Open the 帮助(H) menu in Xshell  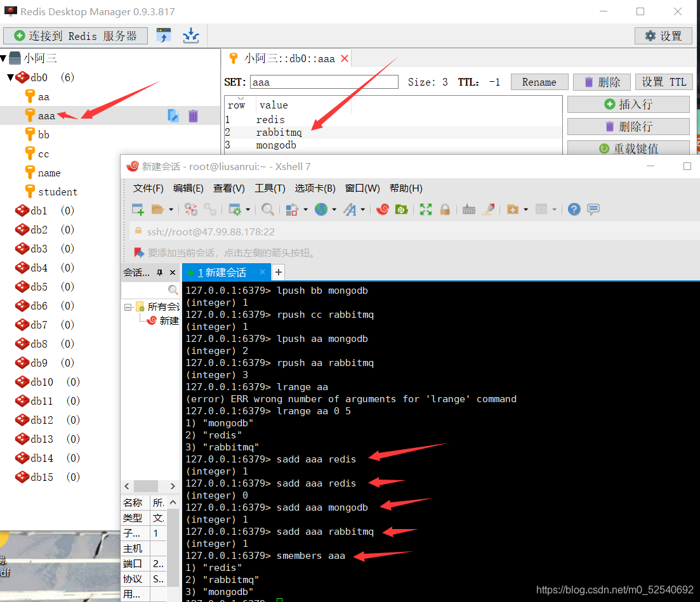point(406,188)
